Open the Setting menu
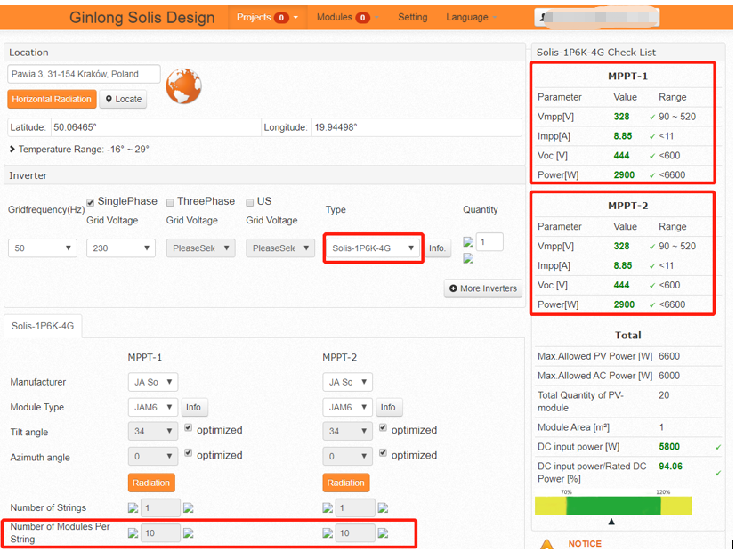This screenshot has width=736, height=560. pyautogui.click(x=413, y=18)
